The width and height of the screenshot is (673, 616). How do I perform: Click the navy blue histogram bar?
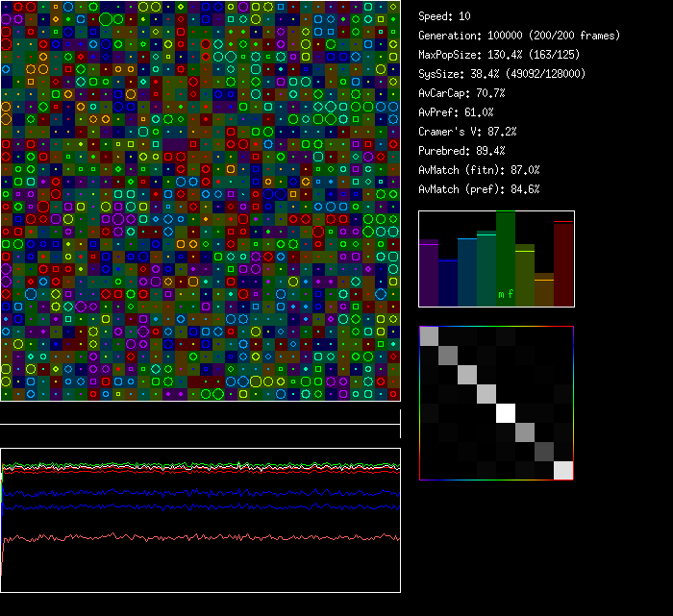pyautogui.click(x=448, y=283)
